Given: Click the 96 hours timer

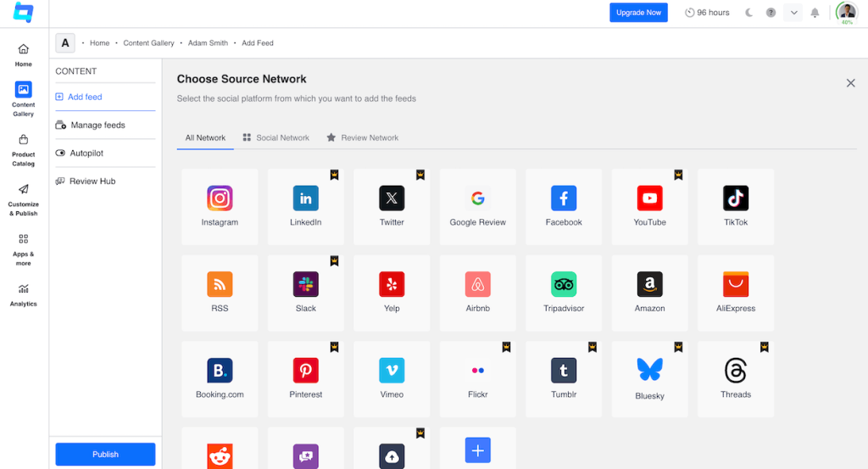Looking at the screenshot, I should (707, 12).
